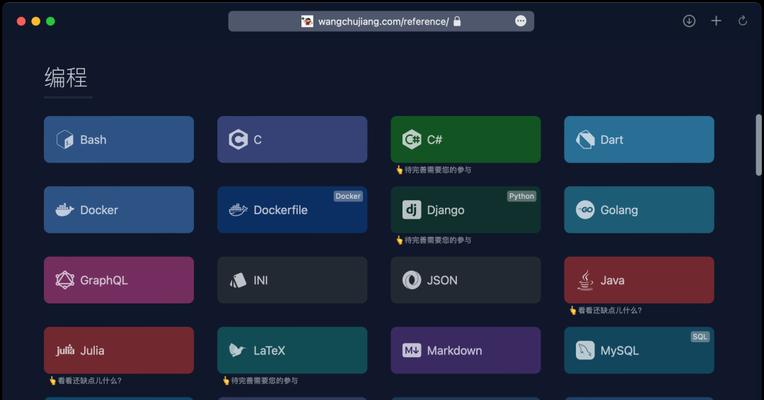Click the downloads icon in browser toolbar
The height and width of the screenshot is (400, 764).
[689, 21]
